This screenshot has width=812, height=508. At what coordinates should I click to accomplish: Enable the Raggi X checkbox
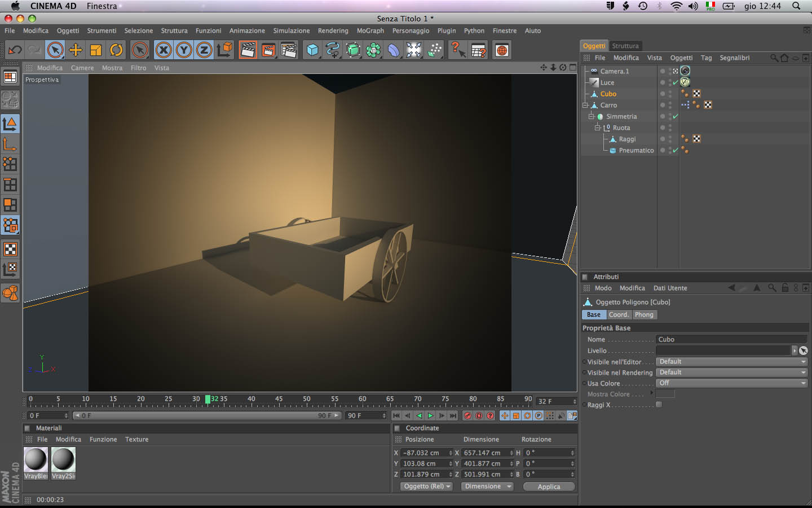pos(659,405)
